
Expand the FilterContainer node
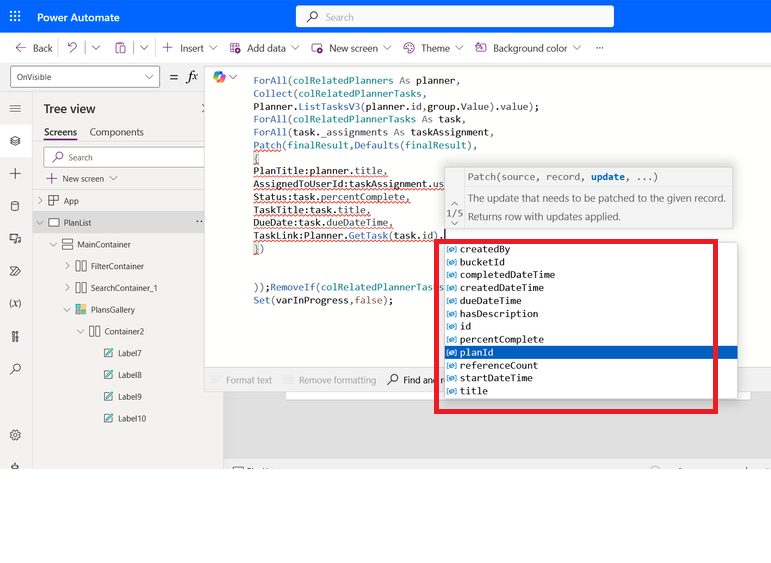(x=67, y=266)
